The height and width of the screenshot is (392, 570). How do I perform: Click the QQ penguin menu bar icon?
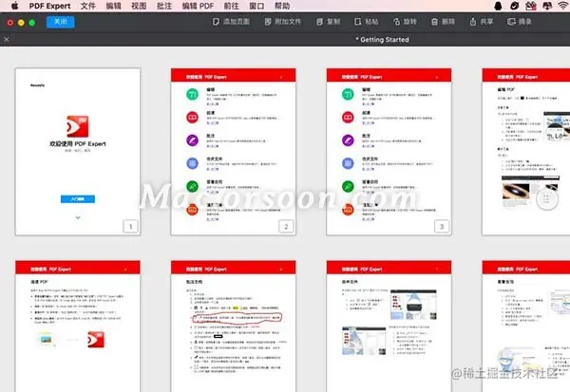click(498, 6)
